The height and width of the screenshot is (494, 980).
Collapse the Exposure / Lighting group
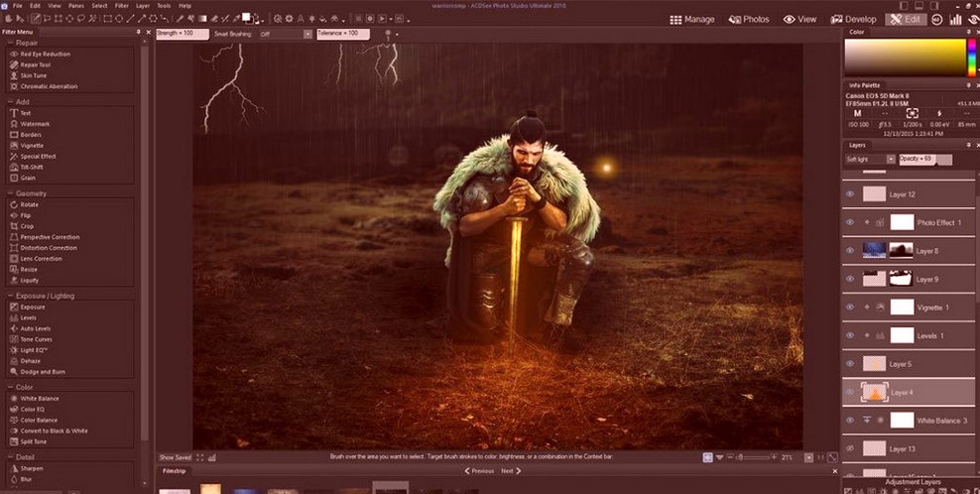[x=11, y=296]
